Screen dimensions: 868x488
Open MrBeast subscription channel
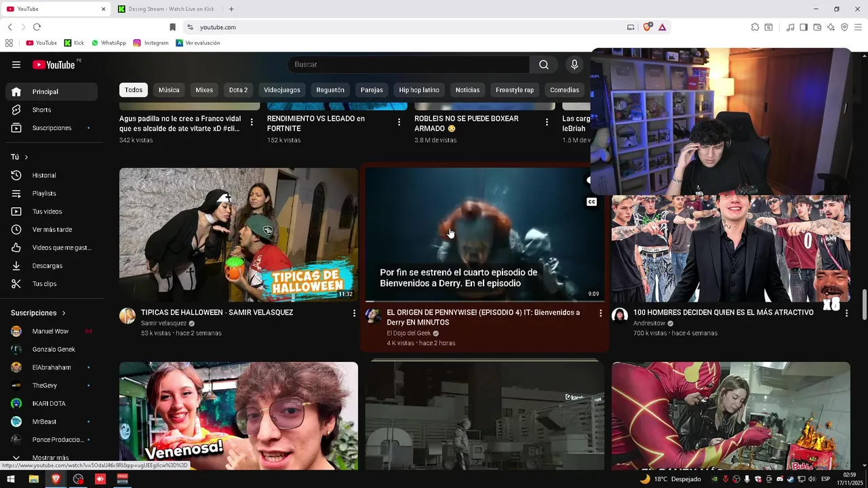coord(52,422)
